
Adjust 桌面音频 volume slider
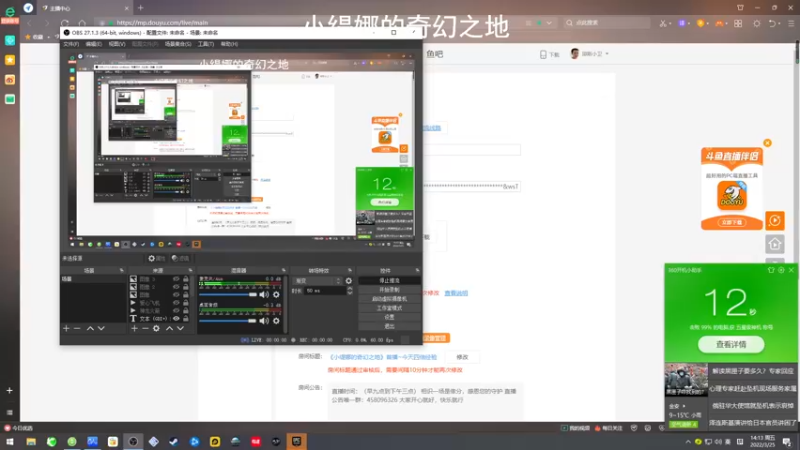tap(228, 321)
